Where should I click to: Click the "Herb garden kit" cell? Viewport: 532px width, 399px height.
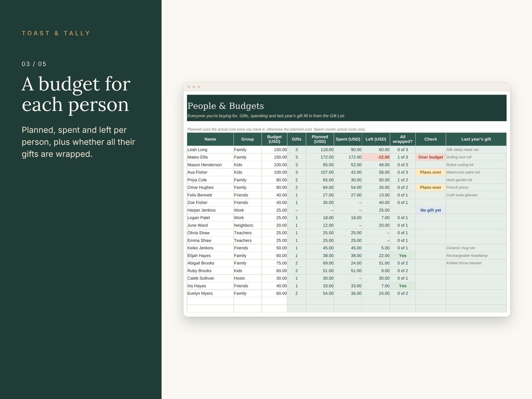click(x=476, y=180)
